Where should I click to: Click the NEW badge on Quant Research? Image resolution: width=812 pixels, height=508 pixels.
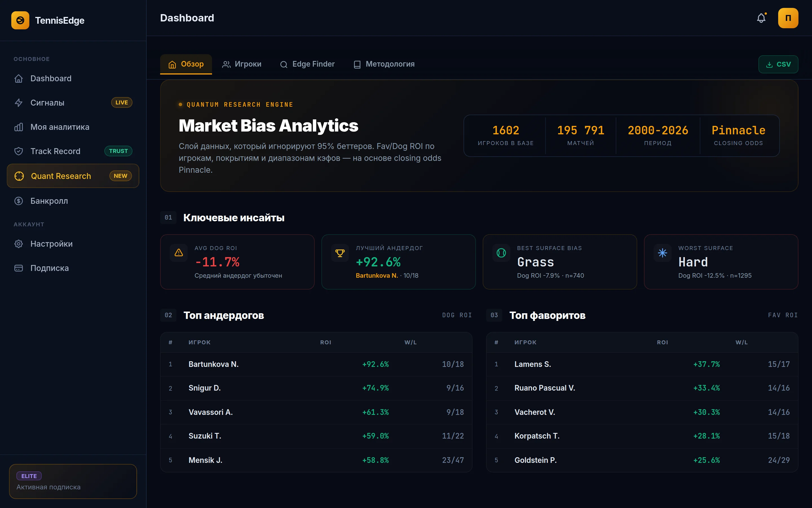click(120, 176)
